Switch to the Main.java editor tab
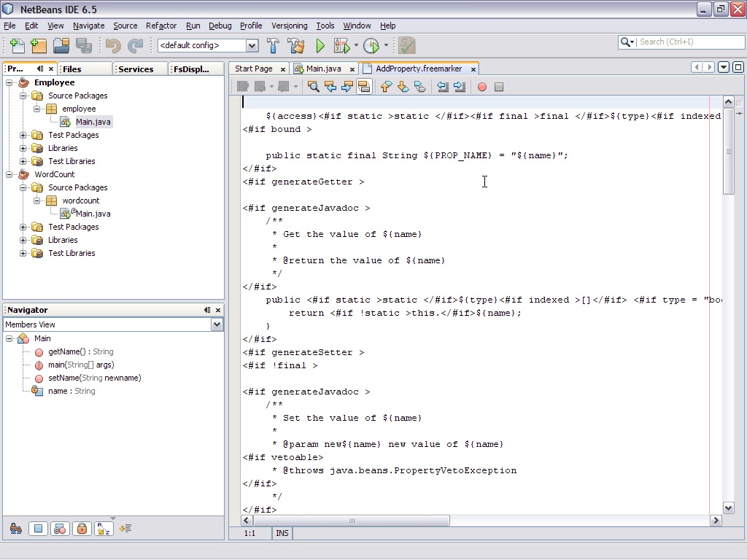 [324, 69]
